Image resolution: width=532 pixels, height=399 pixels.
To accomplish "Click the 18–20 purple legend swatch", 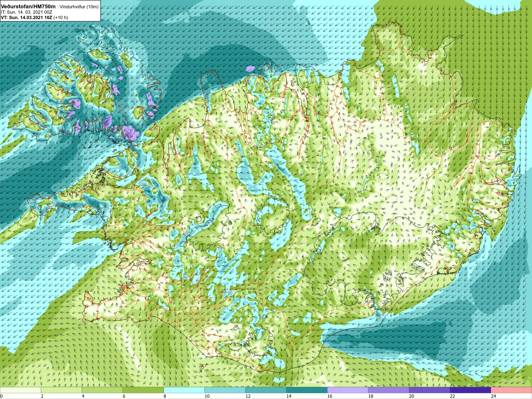I will pyautogui.click(x=389, y=390).
